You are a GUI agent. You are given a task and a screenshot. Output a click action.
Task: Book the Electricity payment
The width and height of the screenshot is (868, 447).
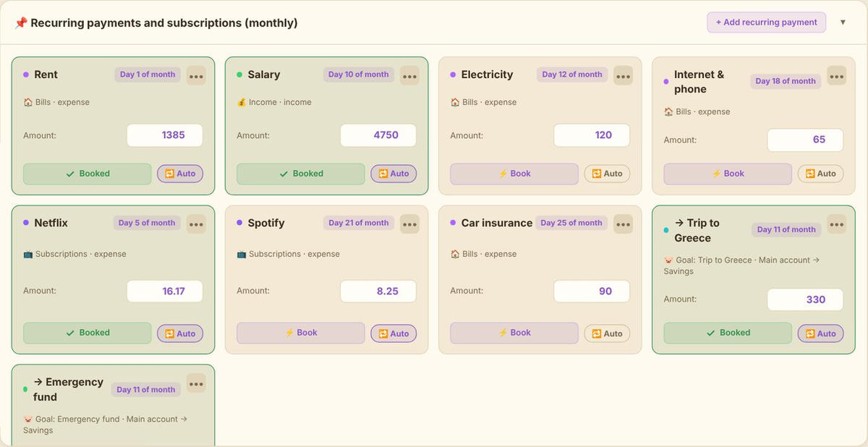pyautogui.click(x=514, y=174)
